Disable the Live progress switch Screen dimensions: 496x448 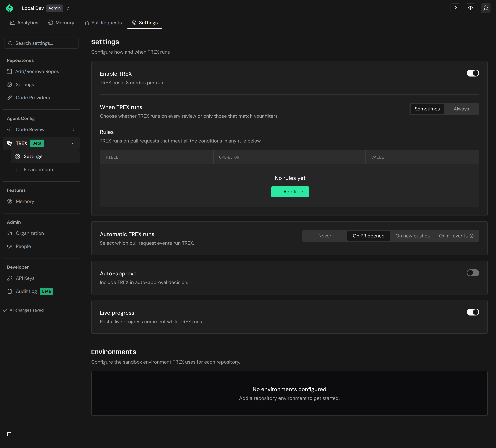473,312
